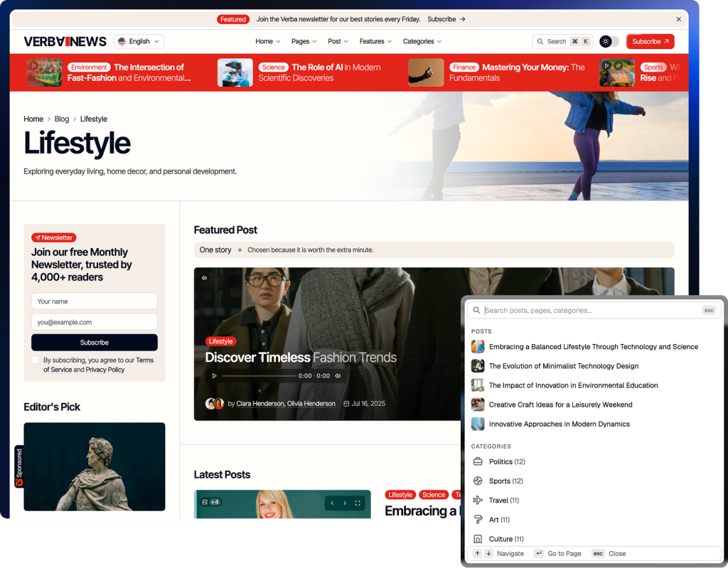Seek the featured audio progress bar

coord(259,376)
